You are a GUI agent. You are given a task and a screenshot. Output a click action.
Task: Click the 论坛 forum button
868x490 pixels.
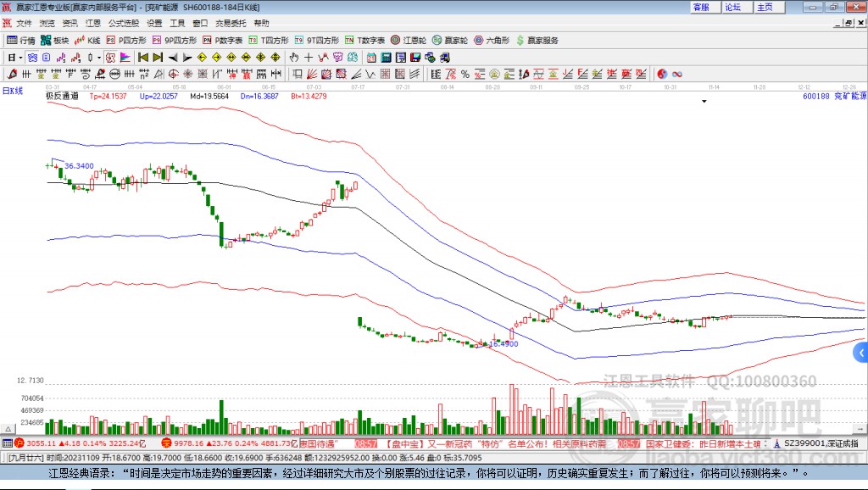click(x=732, y=7)
